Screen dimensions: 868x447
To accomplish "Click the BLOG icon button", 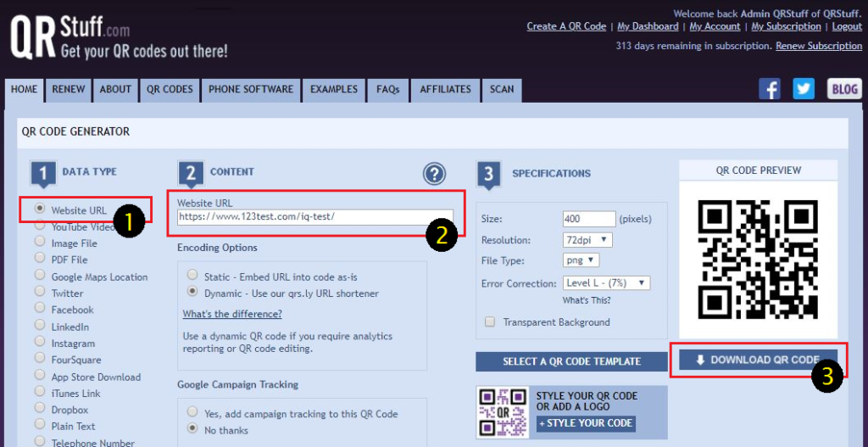I will pyautogui.click(x=843, y=89).
